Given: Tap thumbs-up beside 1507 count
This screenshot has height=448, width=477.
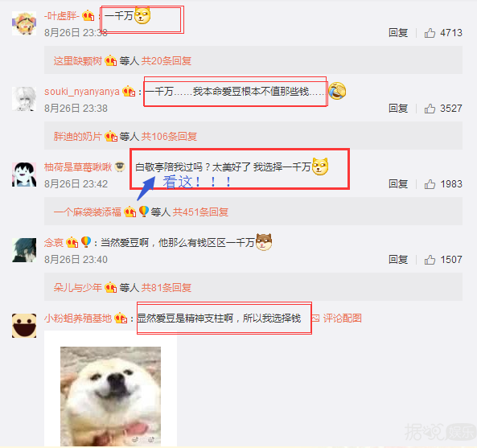Looking at the screenshot, I should tap(430, 260).
